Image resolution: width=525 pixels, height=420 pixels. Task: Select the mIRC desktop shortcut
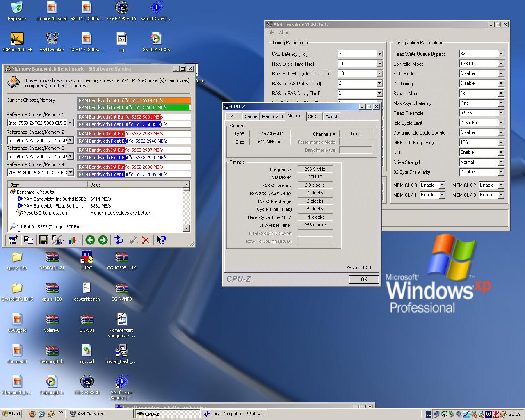coord(87,260)
